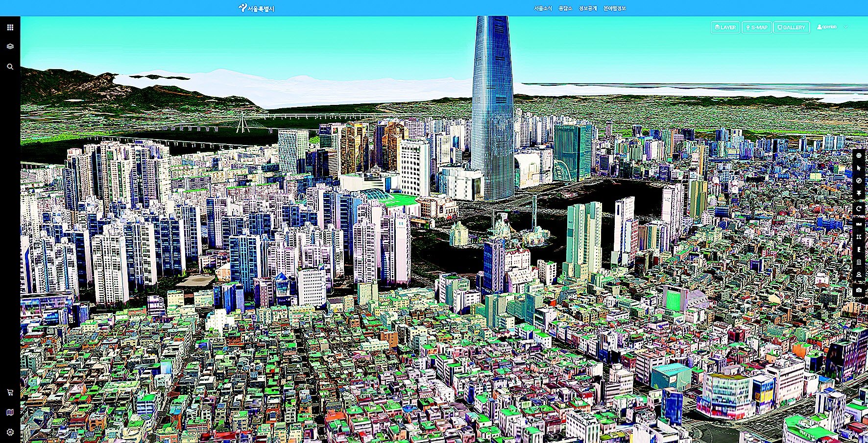Click the 서울특별시 logo link
The height and width of the screenshot is (443, 868).
[256, 8]
